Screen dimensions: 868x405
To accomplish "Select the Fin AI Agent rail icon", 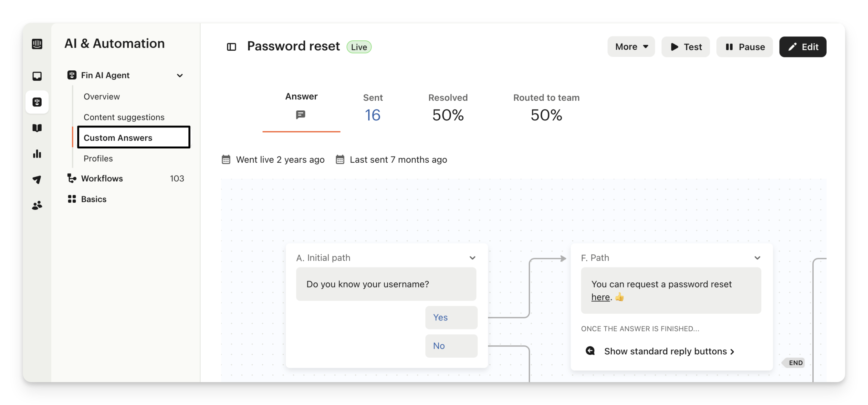I will coord(37,102).
